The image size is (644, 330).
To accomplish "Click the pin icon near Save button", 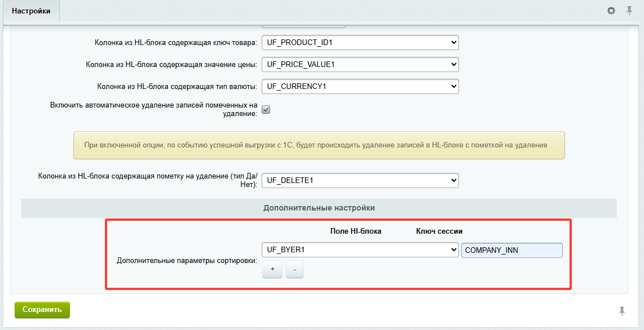I will (x=622, y=311).
